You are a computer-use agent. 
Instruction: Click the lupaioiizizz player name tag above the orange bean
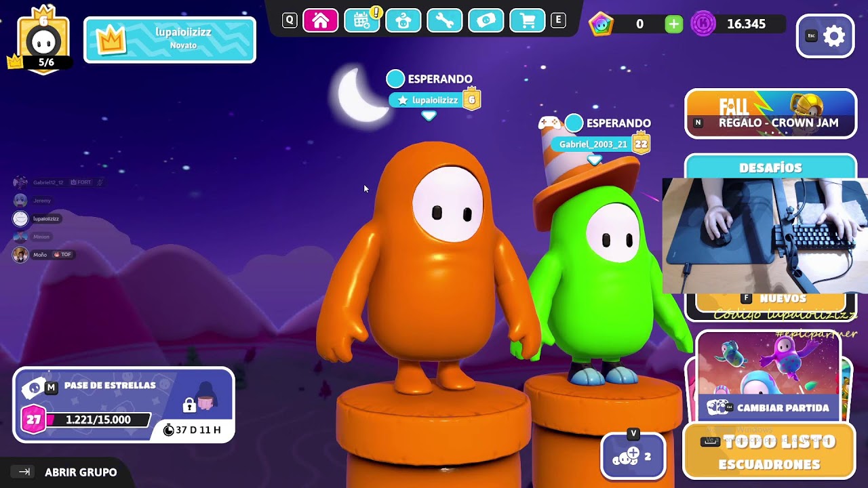click(x=426, y=100)
